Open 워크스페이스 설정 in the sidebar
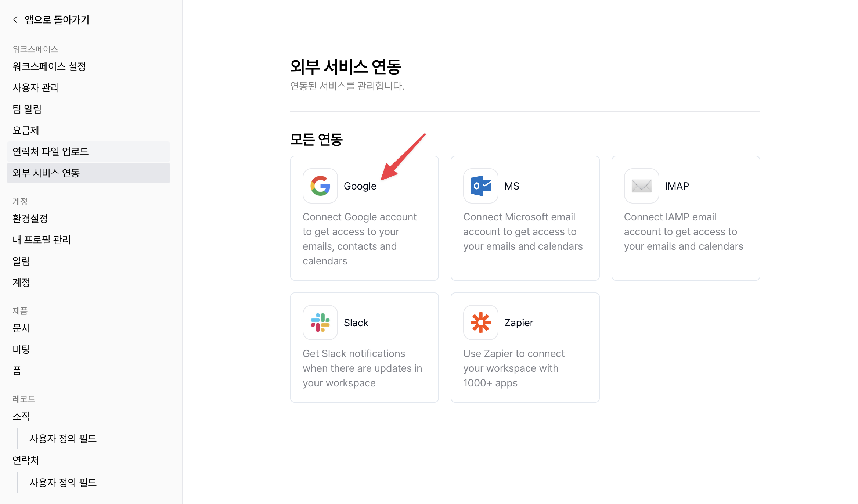 click(x=49, y=66)
